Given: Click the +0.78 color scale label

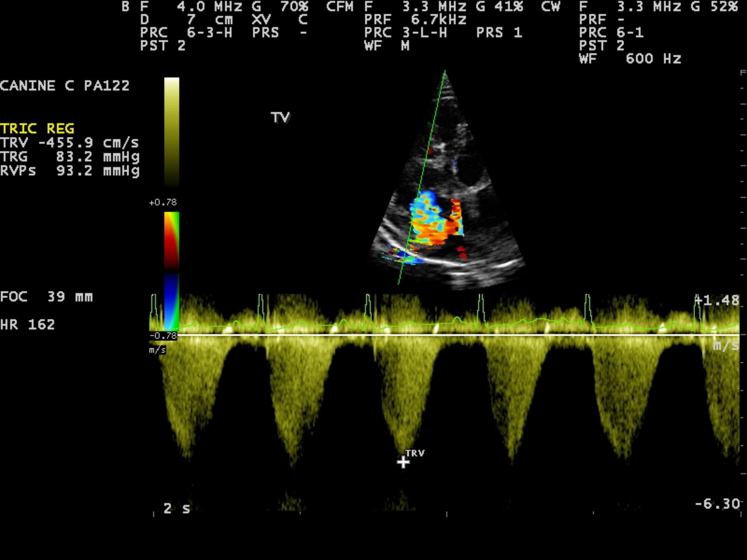Looking at the screenshot, I should point(163,203).
